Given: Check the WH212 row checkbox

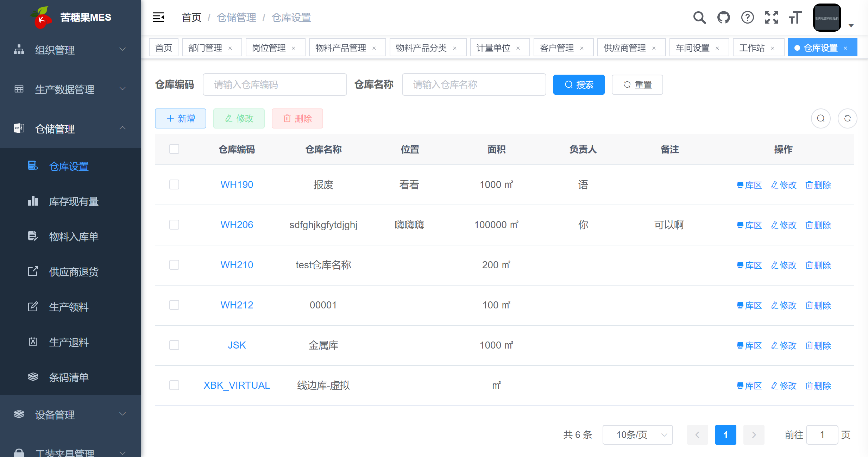Looking at the screenshot, I should coord(174,305).
